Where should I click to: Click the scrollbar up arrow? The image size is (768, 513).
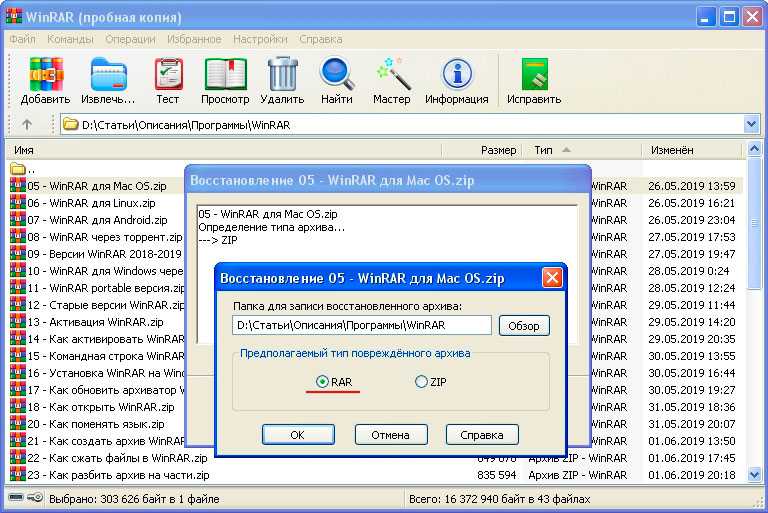(754, 149)
